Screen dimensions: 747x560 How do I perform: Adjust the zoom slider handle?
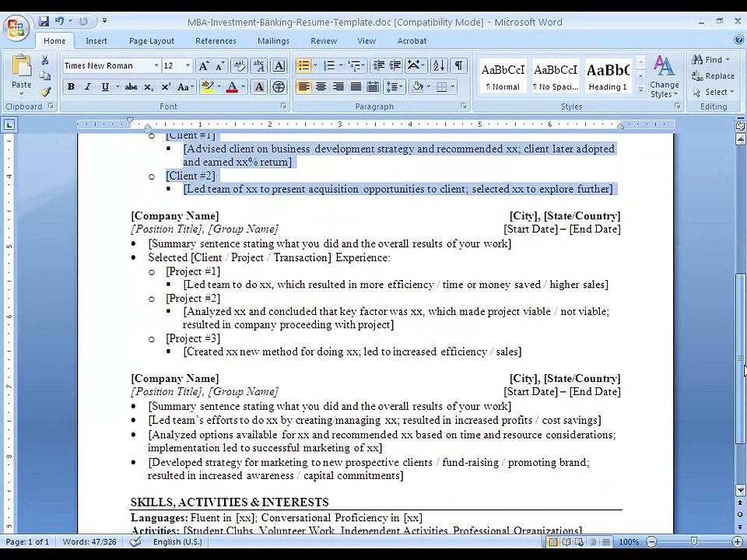point(693,541)
